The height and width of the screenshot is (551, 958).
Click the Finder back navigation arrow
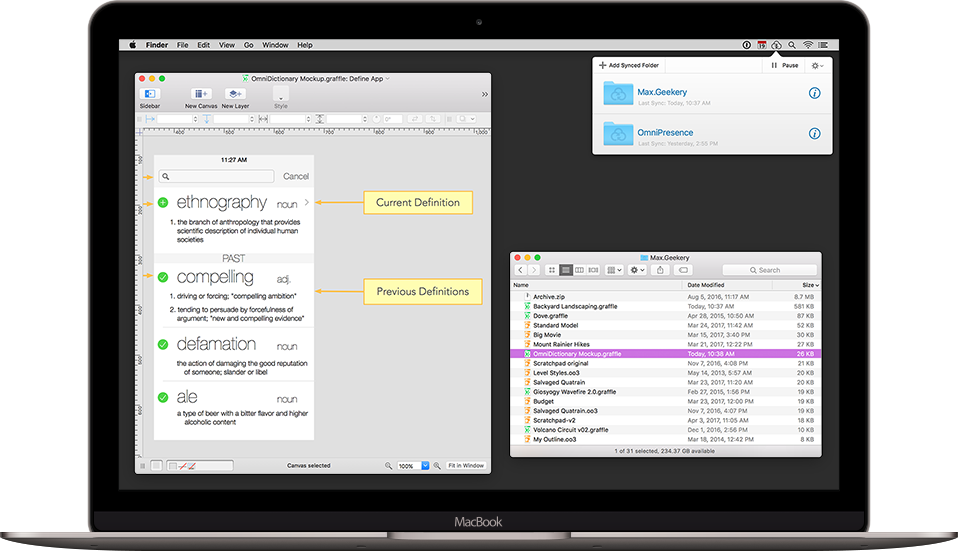[521, 270]
